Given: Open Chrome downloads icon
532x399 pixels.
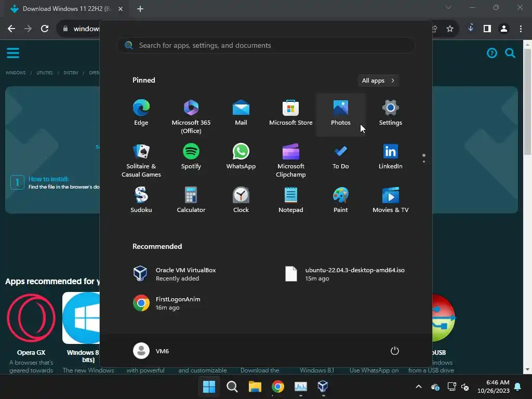Looking at the screenshot, I should pyautogui.click(x=471, y=29).
